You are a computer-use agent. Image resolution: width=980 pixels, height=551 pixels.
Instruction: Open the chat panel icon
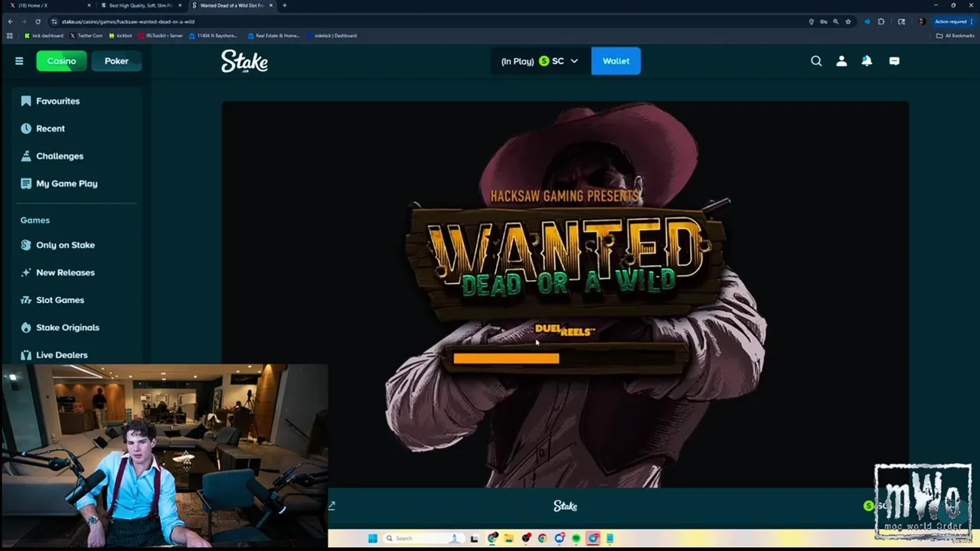click(x=894, y=61)
